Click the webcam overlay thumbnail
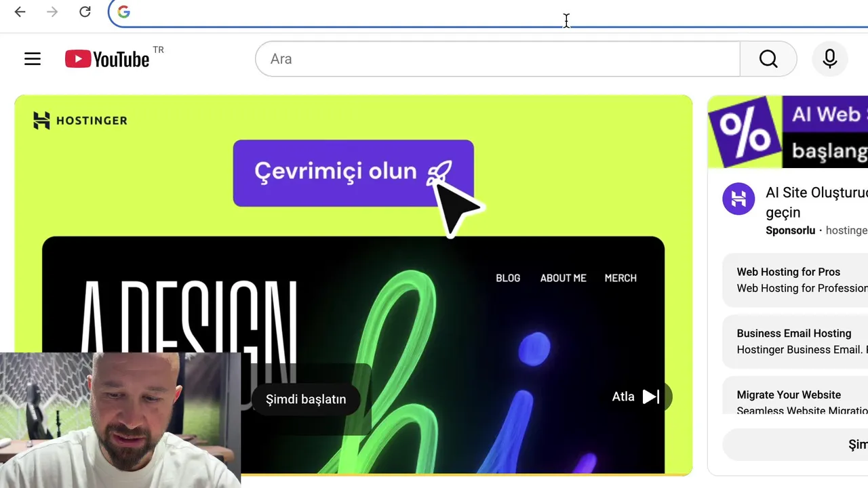Screen dimensions: 868x488 [x=120, y=420]
